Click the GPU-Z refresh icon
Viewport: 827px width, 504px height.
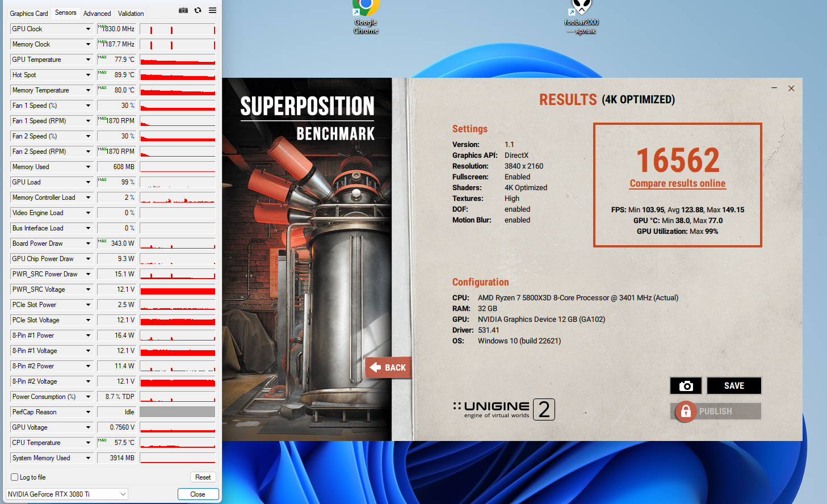click(x=198, y=10)
